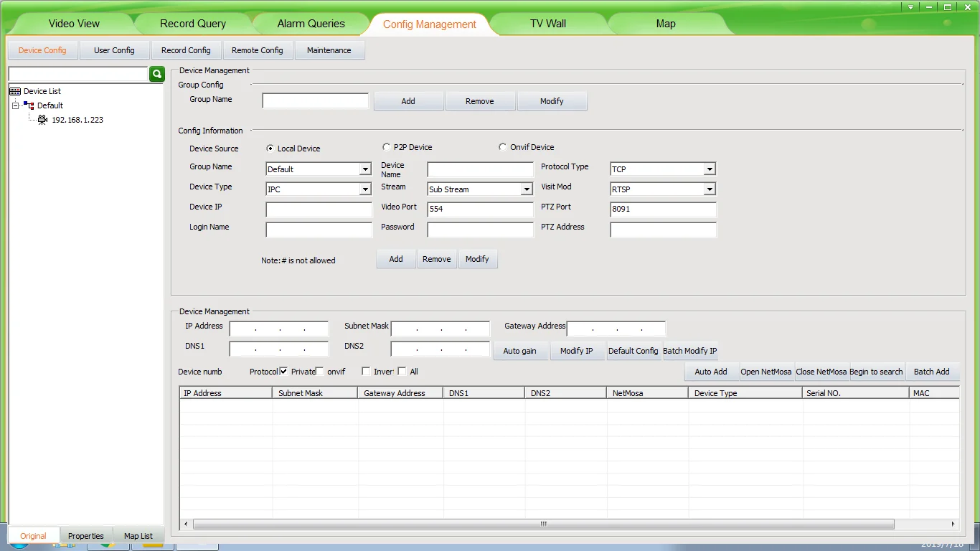The height and width of the screenshot is (551, 980).
Task: Enable the onvif protocol checkbox
Action: (x=320, y=372)
